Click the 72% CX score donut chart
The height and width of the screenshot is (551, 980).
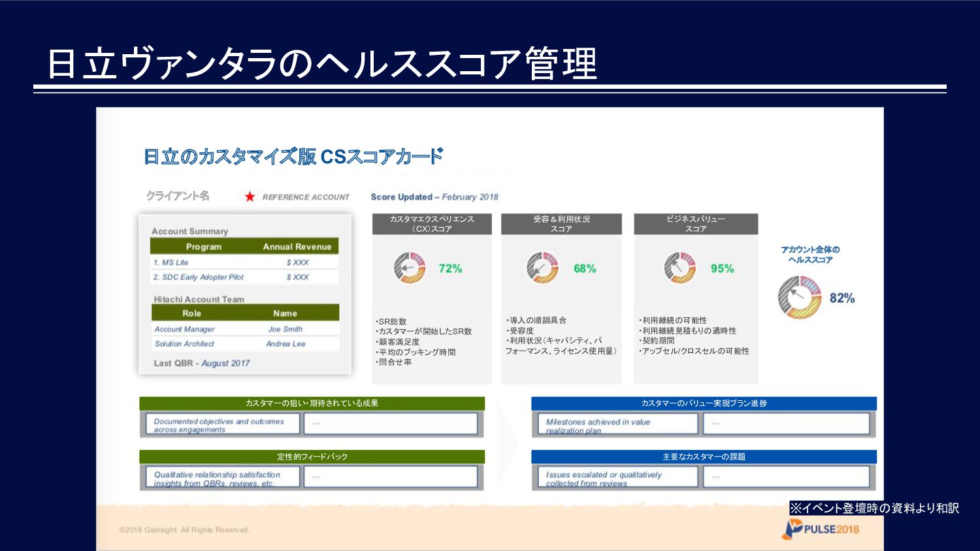click(x=410, y=268)
